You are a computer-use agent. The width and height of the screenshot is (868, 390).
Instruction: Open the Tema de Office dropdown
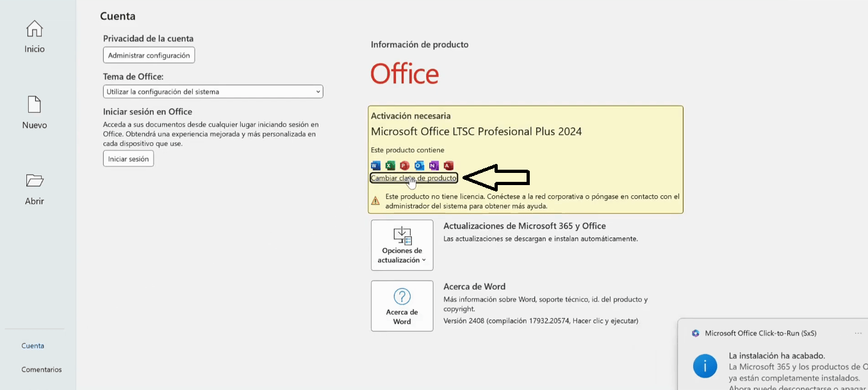pos(213,92)
